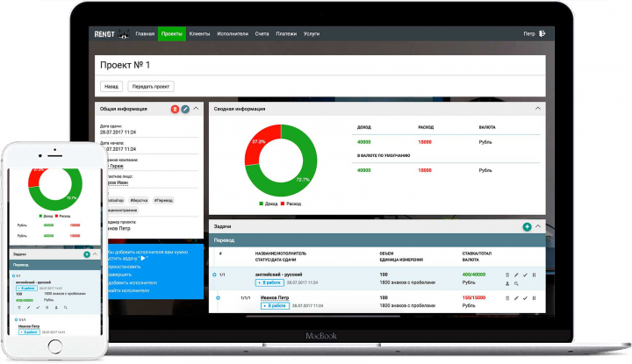Click the Передать проект button
Screen dimensions: 632x364
pyautogui.click(x=151, y=87)
